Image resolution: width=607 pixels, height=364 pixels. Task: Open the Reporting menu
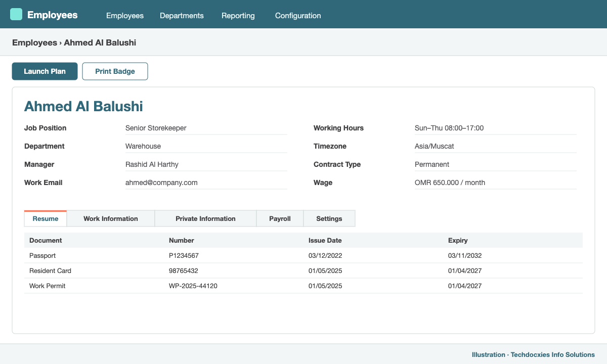point(238,16)
